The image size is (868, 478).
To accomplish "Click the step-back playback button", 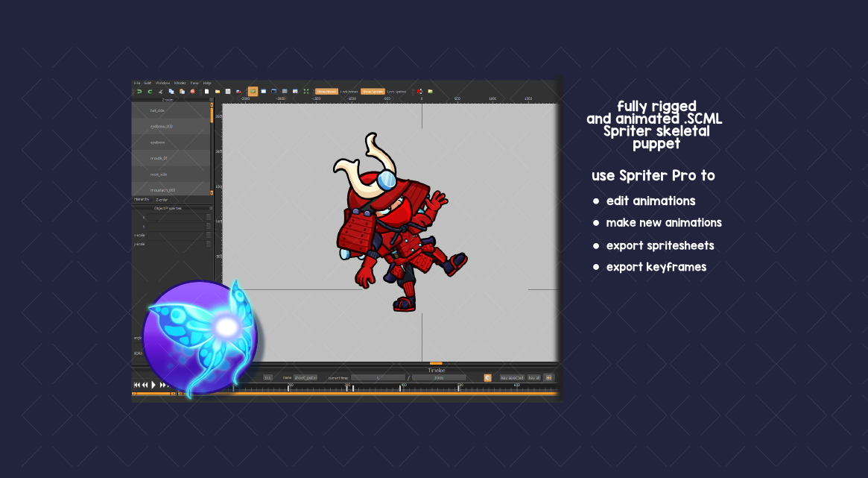I will click(x=145, y=384).
